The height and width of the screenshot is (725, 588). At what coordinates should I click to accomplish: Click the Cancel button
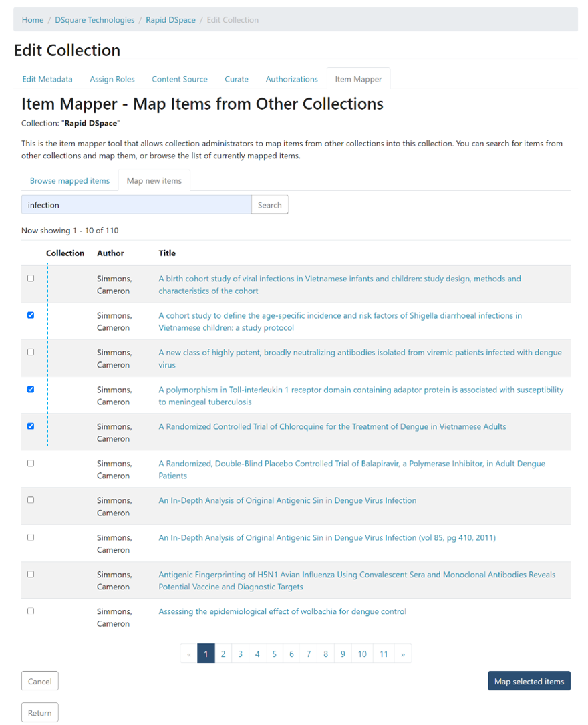[x=40, y=682]
